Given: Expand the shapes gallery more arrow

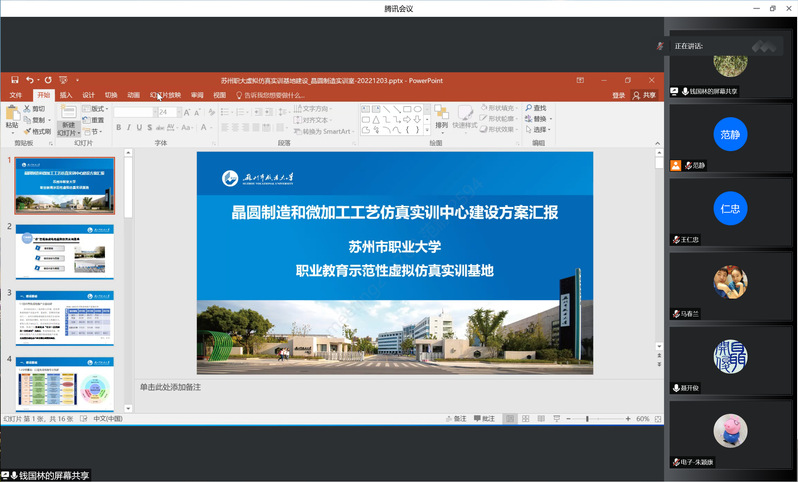Looking at the screenshot, I should pyautogui.click(x=427, y=130).
